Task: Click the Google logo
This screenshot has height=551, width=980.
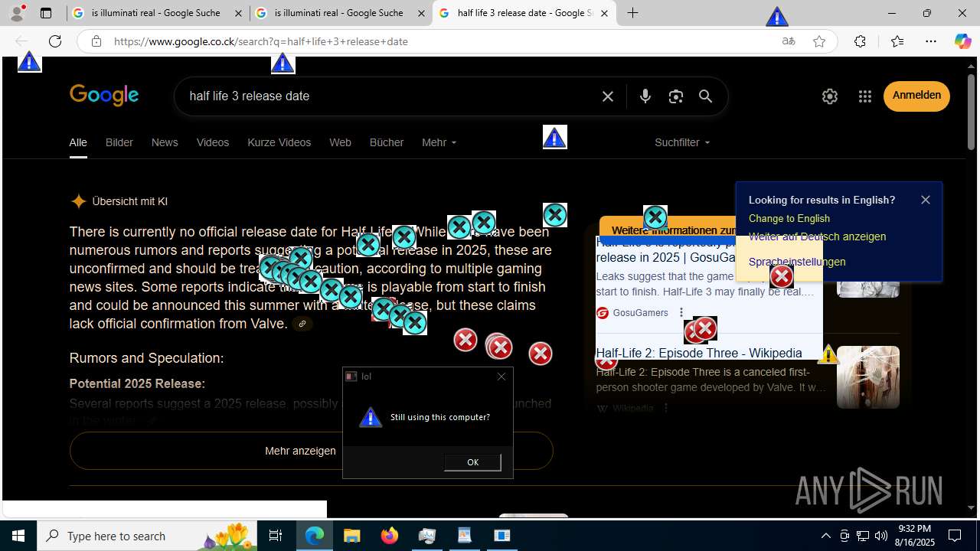Action: point(104,96)
